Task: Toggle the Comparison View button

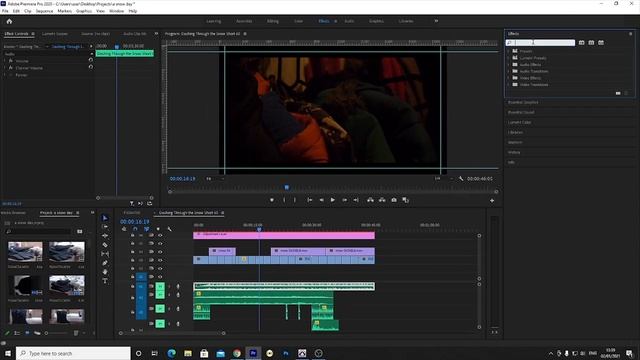Action: click(x=405, y=200)
